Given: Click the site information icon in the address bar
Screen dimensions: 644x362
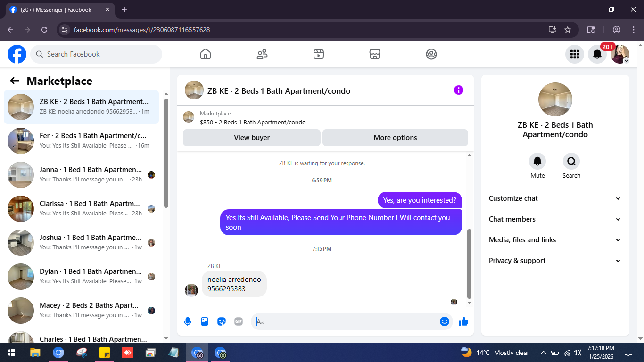Looking at the screenshot, I should [x=65, y=30].
